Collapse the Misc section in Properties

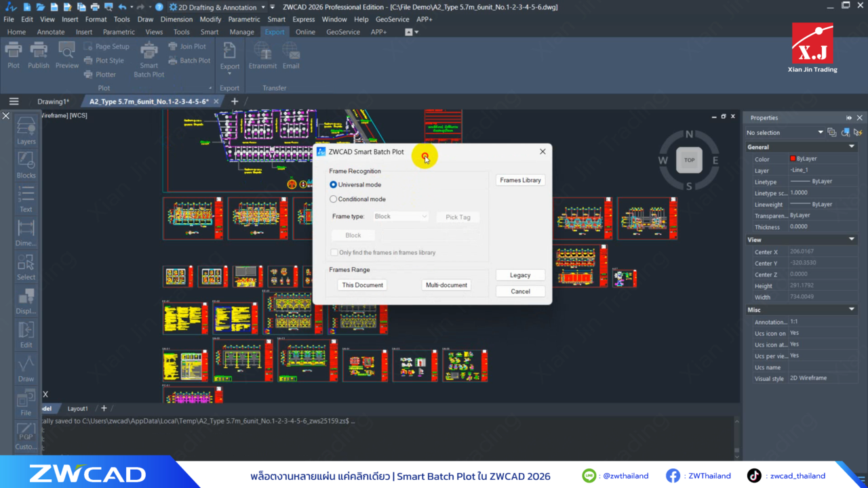(x=852, y=310)
